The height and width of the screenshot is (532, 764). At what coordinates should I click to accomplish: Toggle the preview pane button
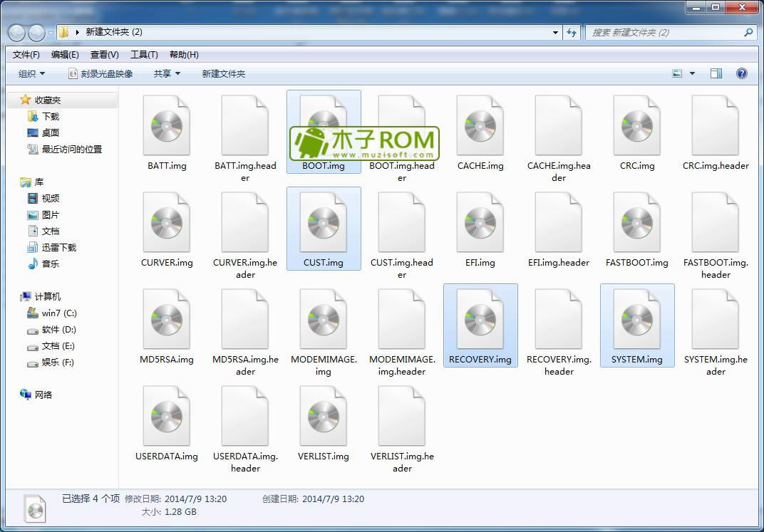(x=716, y=73)
